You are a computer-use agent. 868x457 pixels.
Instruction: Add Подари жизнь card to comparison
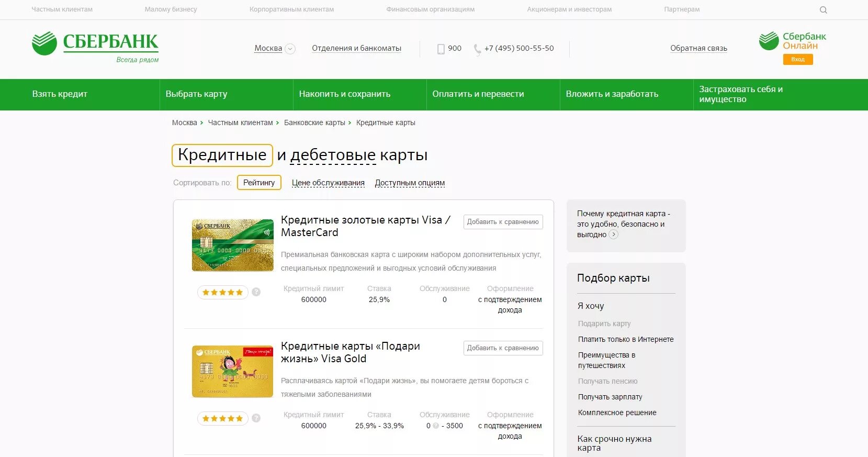coord(503,348)
